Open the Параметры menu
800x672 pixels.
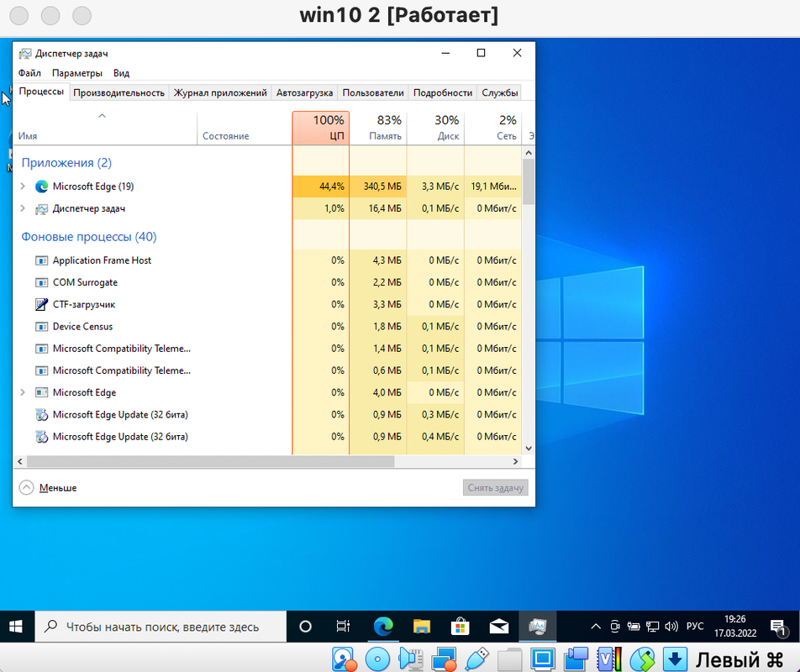click(77, 73)
